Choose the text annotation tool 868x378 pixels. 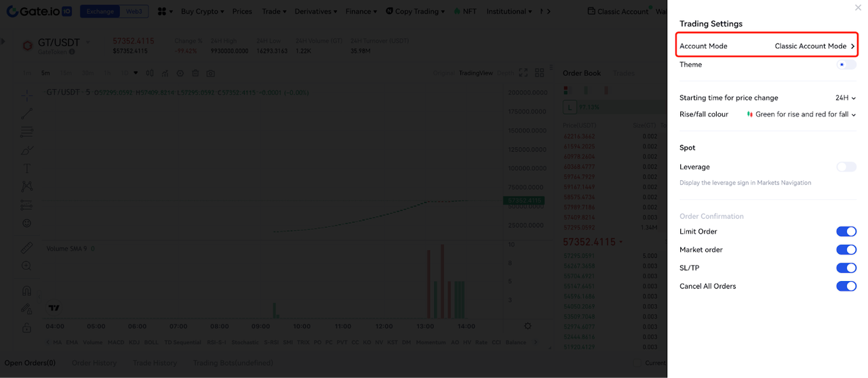click(x=26, y=168)
